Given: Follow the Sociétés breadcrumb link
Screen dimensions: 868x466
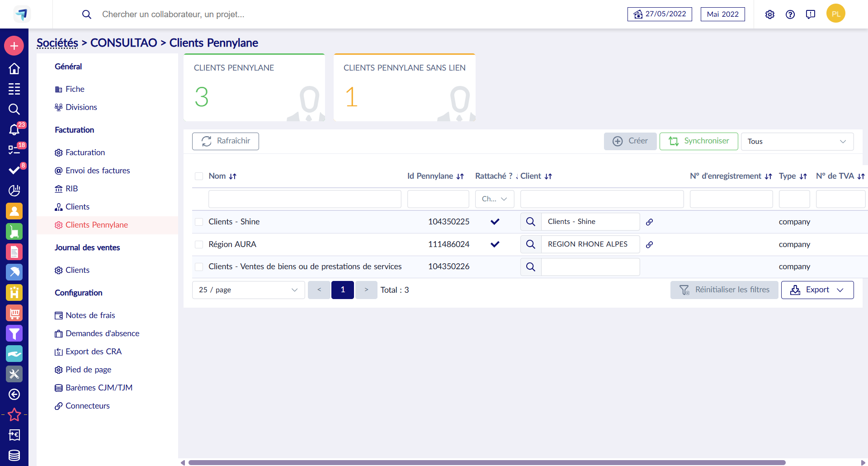Looking at the screenshot, I should (x=57, y=43).
